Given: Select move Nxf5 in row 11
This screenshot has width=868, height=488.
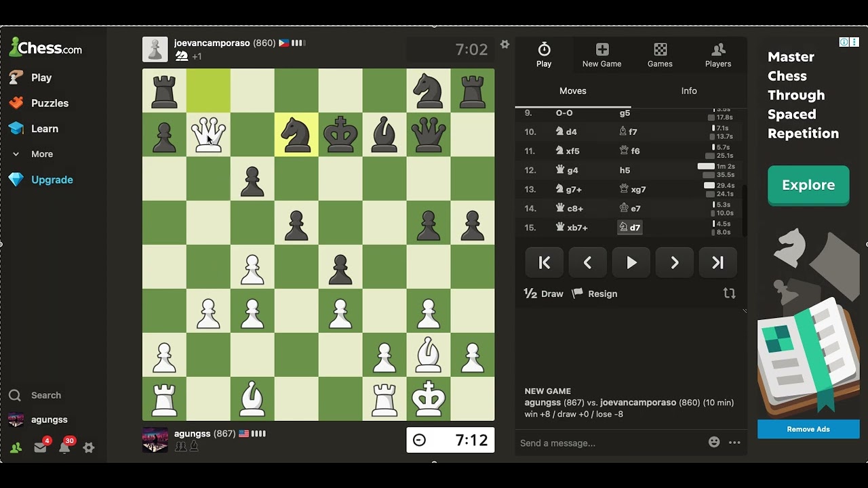Looking at the screenshot, I should [x=568, y=150].
